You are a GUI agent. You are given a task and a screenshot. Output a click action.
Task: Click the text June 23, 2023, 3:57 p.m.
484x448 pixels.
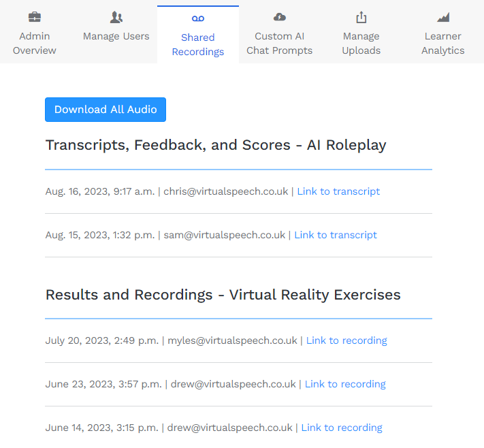tap(103, 384)
